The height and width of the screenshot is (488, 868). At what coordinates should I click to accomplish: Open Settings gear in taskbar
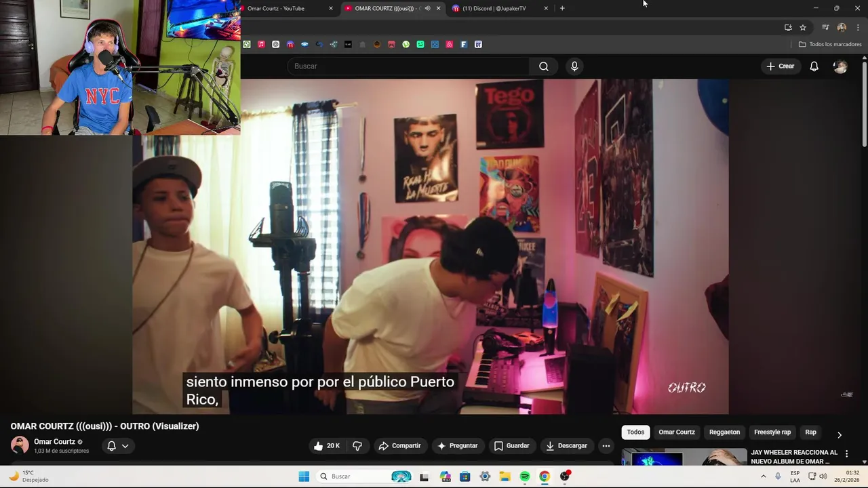click(x=485, y=476)
